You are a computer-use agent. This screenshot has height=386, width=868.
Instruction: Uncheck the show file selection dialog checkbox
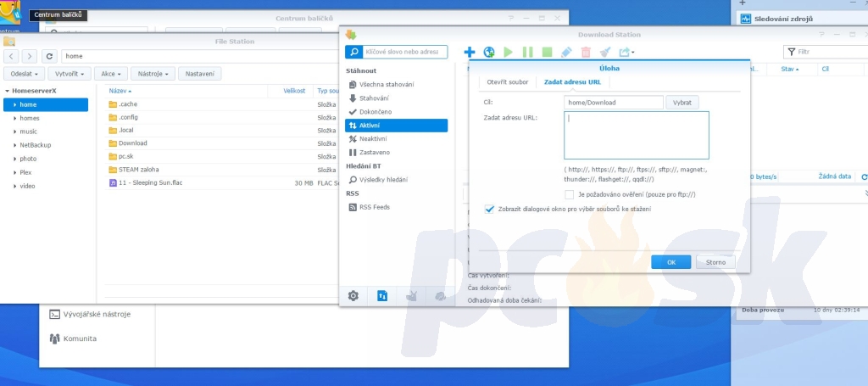(x=489, y=210)
